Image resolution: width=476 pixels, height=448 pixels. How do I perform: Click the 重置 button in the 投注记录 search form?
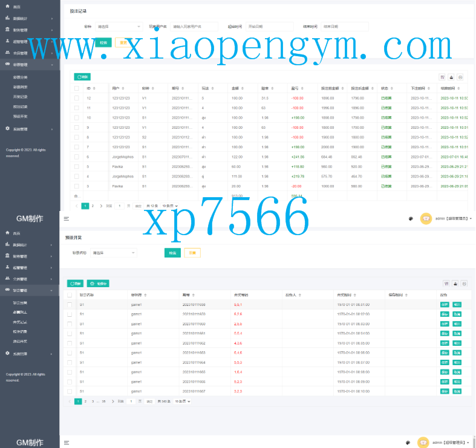pos(123,43)
